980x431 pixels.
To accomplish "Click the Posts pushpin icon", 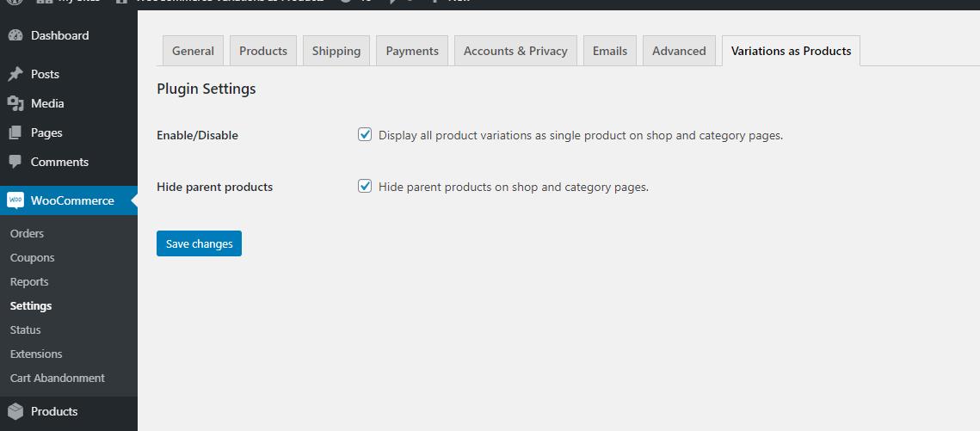I will [15, 74].
